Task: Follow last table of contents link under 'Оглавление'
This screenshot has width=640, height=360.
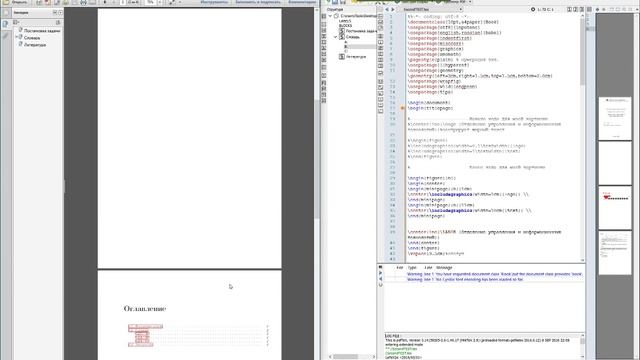Action: pos(140,345)
